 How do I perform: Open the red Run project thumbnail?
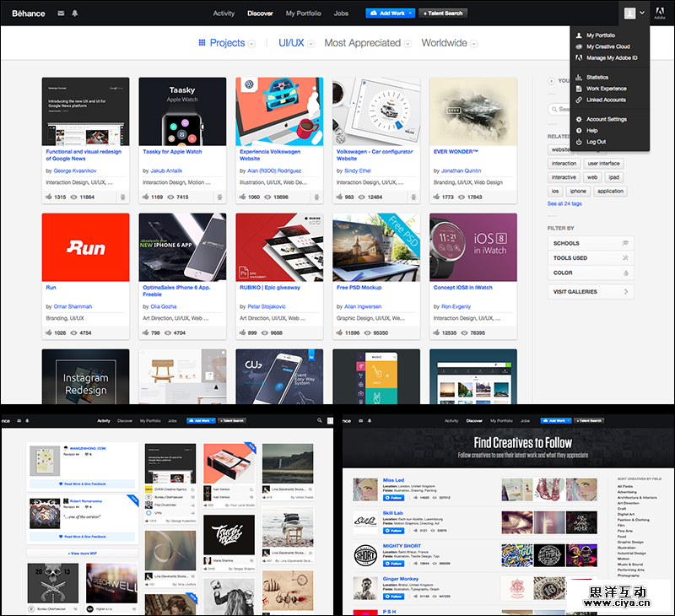[85, 247]
